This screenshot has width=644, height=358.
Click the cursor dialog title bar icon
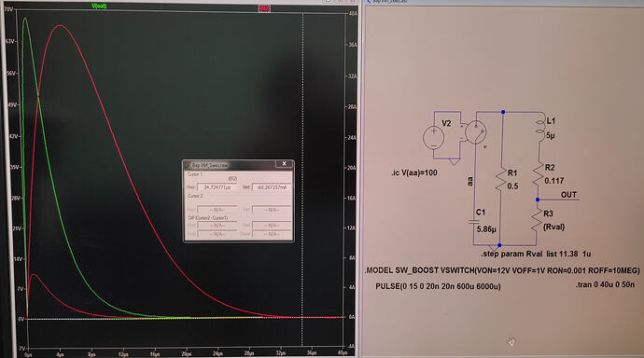click(x=188, y=164)
